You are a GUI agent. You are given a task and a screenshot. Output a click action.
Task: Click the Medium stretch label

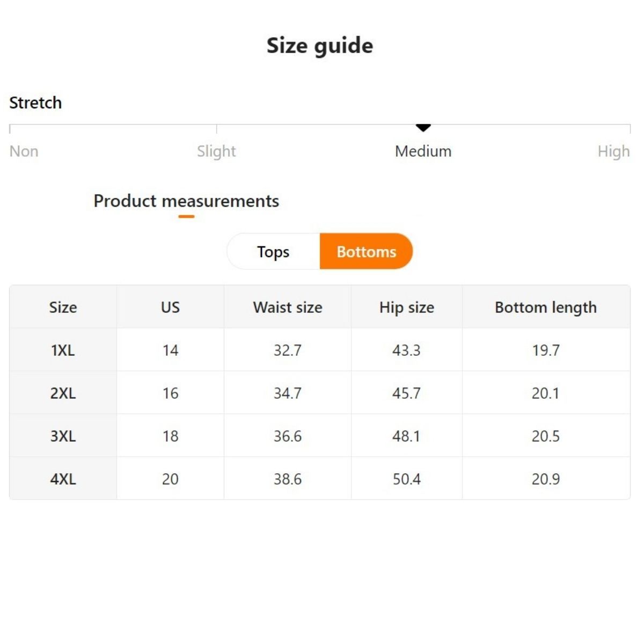pyautogui.click(x=423, y=151)
